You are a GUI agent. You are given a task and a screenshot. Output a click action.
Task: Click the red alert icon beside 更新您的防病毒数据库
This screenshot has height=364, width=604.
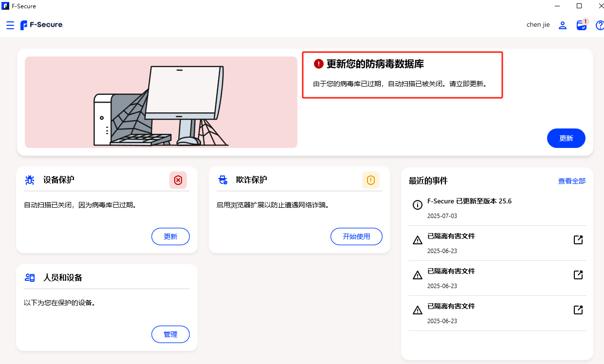click(318, 64)
